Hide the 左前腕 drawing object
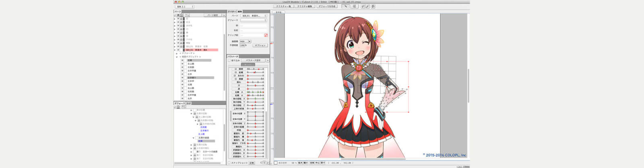Viewport: 644px width, 168px height. [182, 67]
